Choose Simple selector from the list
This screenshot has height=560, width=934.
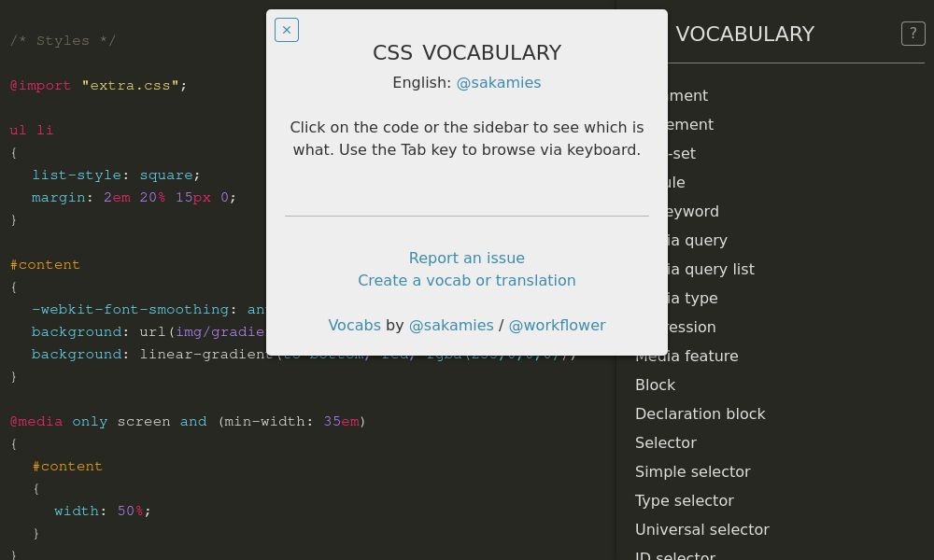tap(693, 471)
